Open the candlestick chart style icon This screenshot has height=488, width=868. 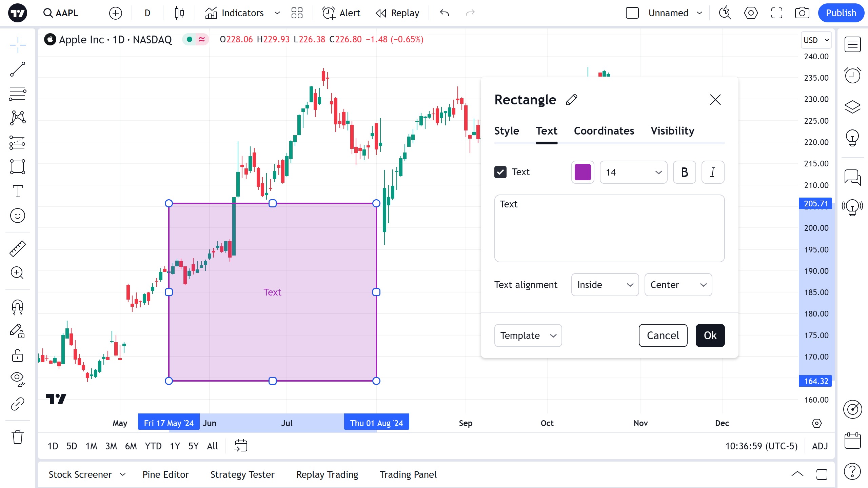point(179,13)
